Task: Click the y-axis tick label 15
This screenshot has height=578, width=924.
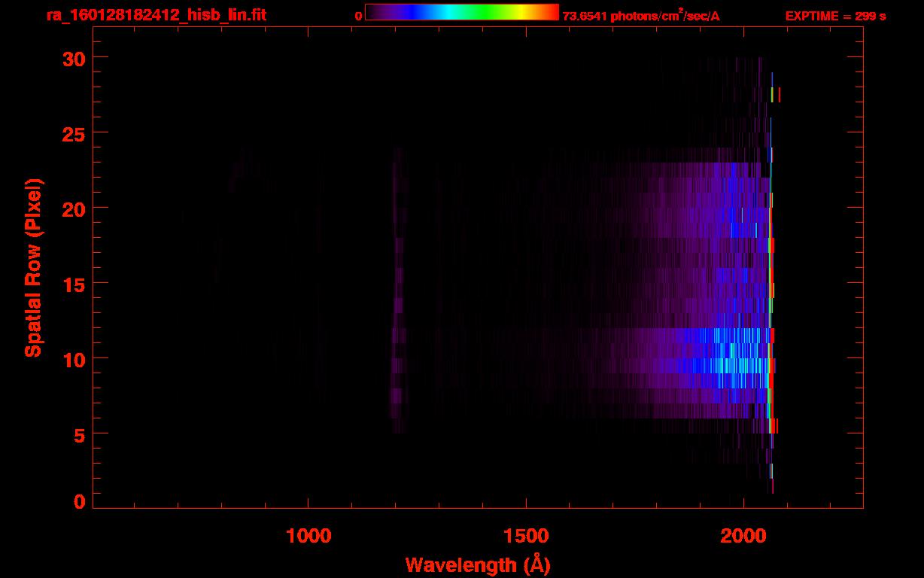Action: point(74,284)
